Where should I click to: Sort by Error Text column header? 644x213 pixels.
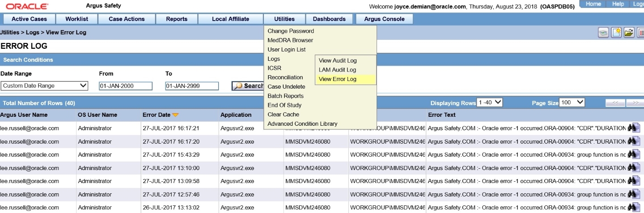point(442,115)
